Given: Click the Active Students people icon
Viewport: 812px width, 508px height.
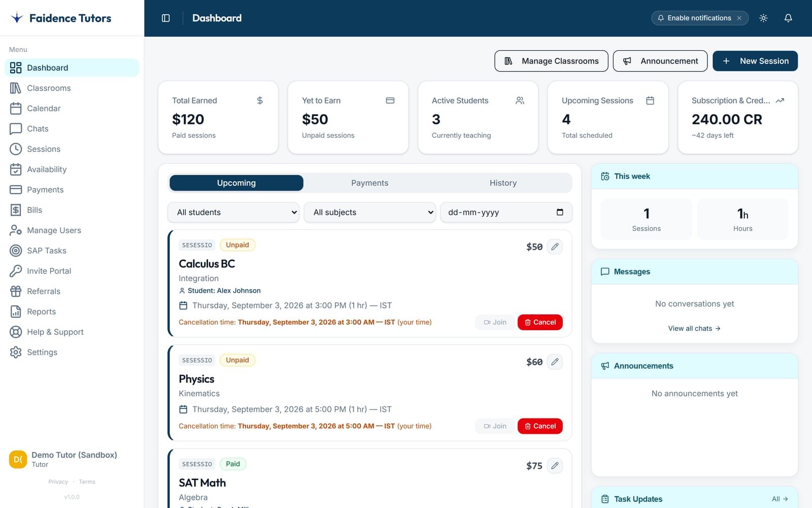Looking at the screenshot, I should click(x=520, y=101).
